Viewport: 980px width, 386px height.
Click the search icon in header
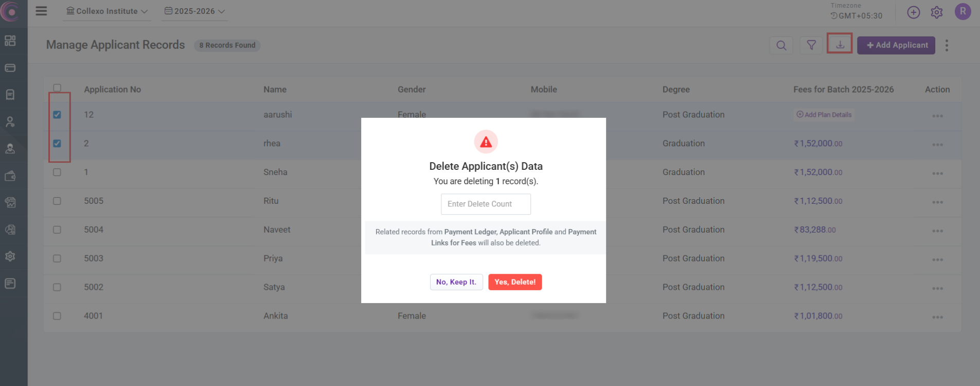tap(781, 45)
